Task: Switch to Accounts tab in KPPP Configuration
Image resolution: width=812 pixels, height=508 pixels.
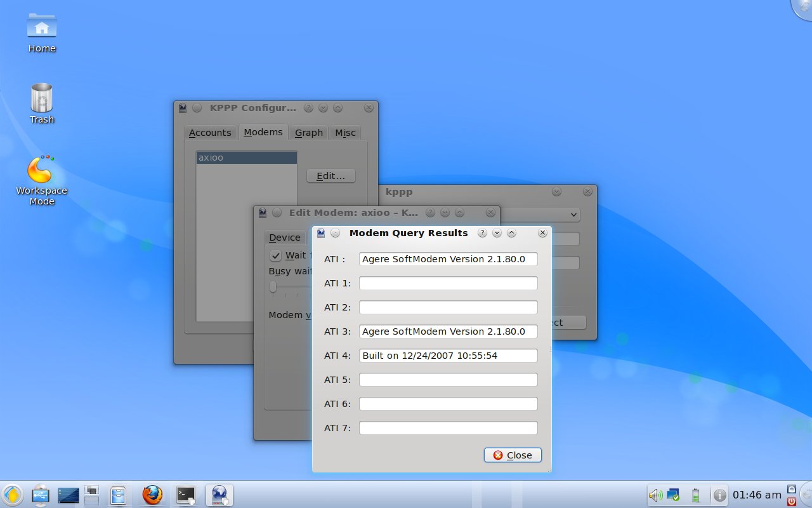Action: click(x=210, y=132)
